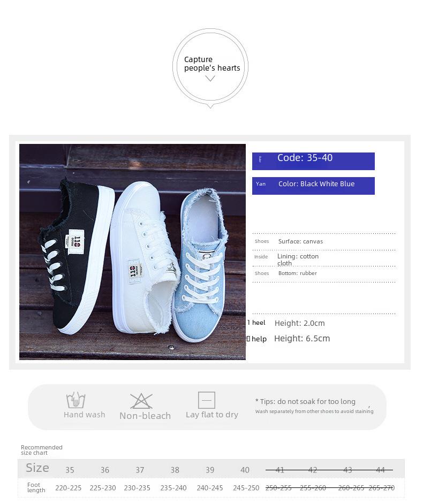Click the Color: Black White Blue banner
The height and width of the screenshot is (504, 423).
coord(313,186)
